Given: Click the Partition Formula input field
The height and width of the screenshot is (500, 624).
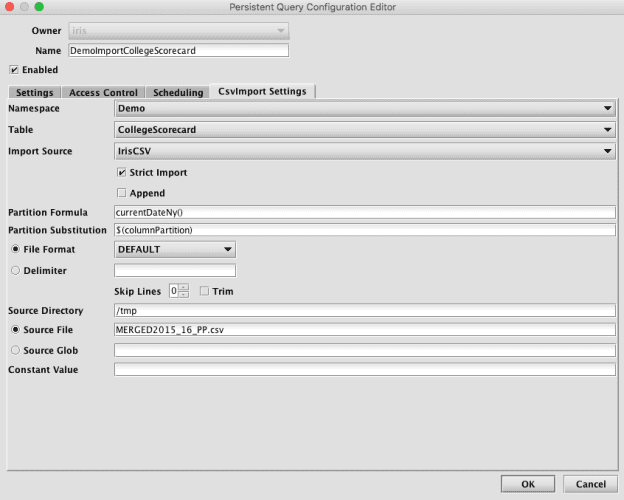Looking at the screenshot, I should click(x=364, y=213).
